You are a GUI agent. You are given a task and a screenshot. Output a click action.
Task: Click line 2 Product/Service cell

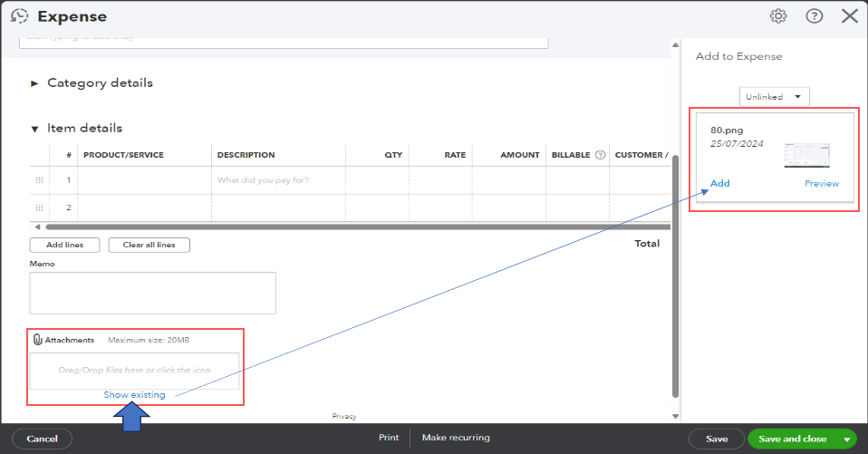144,208
